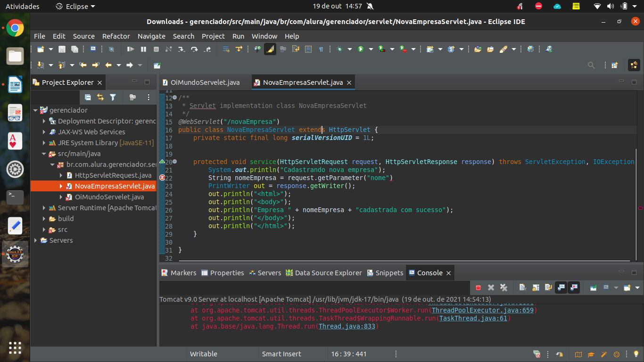
Task: Click Collapse All in Project Explorer
Action: 88,97
